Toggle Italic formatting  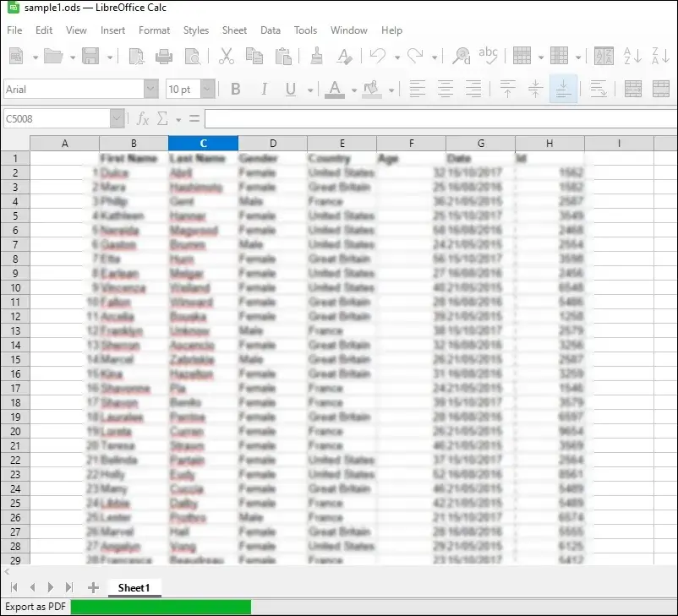point(264,89)
